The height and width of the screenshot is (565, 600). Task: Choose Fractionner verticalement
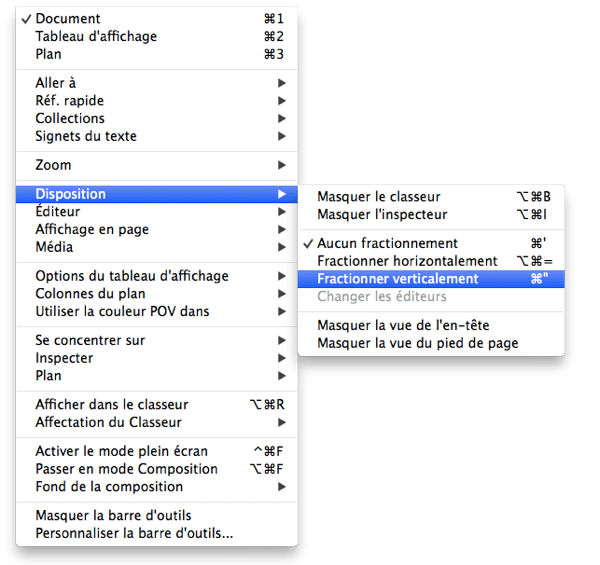(x=398, y=279)
